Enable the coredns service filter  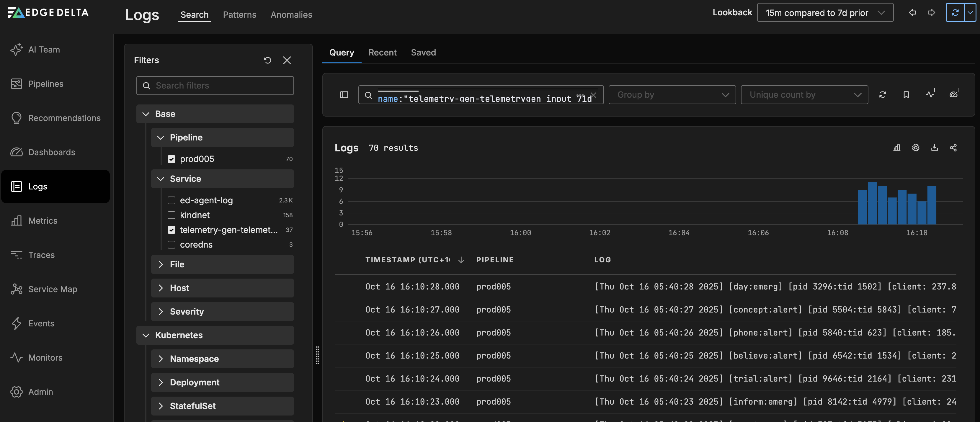click(x=171, y=244)
